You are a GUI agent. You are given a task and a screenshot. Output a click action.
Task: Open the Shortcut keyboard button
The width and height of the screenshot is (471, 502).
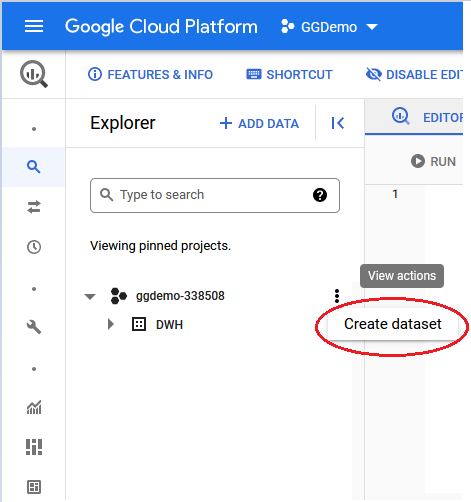289,74
